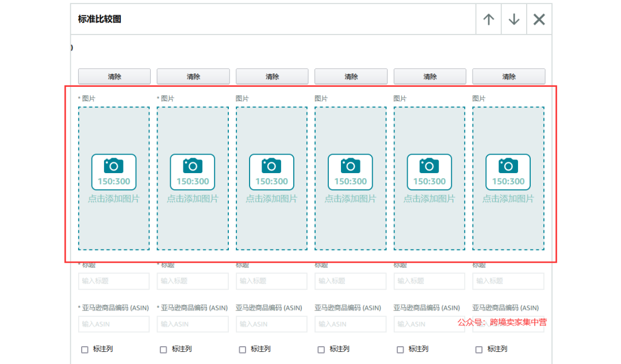Focus the first column 输入标题 field

114,281
